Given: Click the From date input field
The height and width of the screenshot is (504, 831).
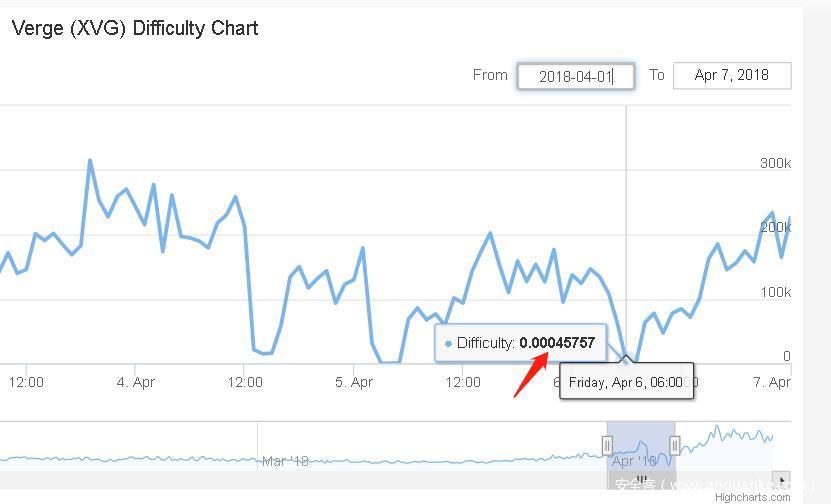Looking at the screenshot, I should pyautogui.click(x=575, y=76).
